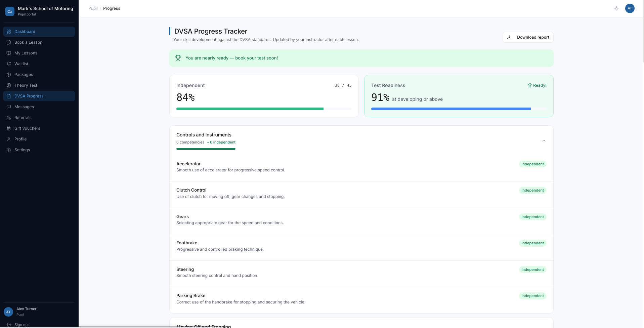Screen dimensions: 644x328
Task: Click the '6 competencies' label
Action: (x=190, y=142)
